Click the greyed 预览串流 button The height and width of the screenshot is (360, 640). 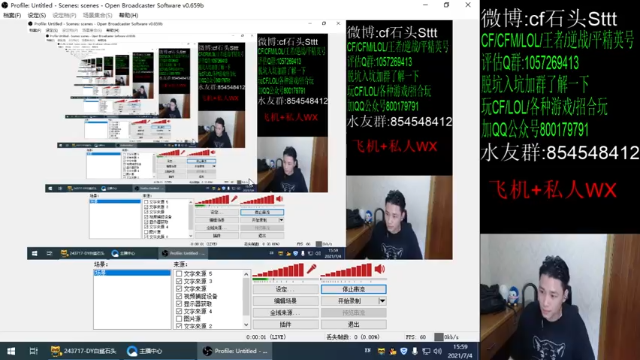click(x=353, y=313)
